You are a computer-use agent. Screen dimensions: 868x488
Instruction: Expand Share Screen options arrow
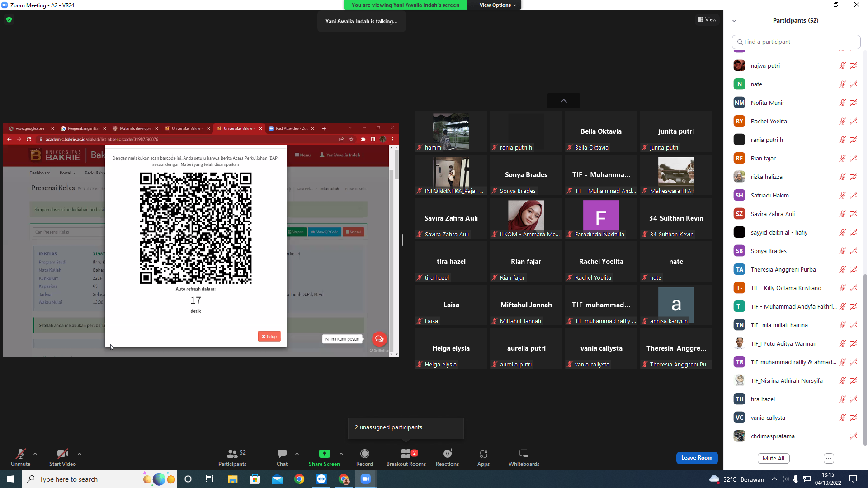(341, 454)
